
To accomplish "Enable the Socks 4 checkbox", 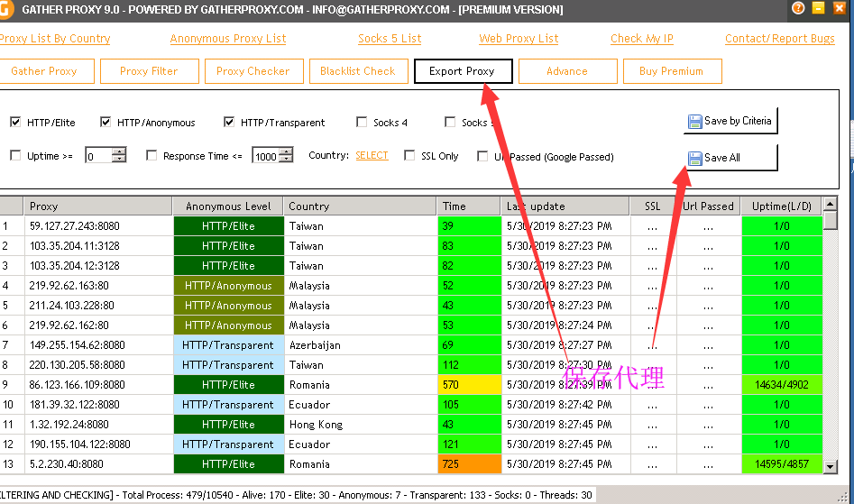I will point(362,122).
